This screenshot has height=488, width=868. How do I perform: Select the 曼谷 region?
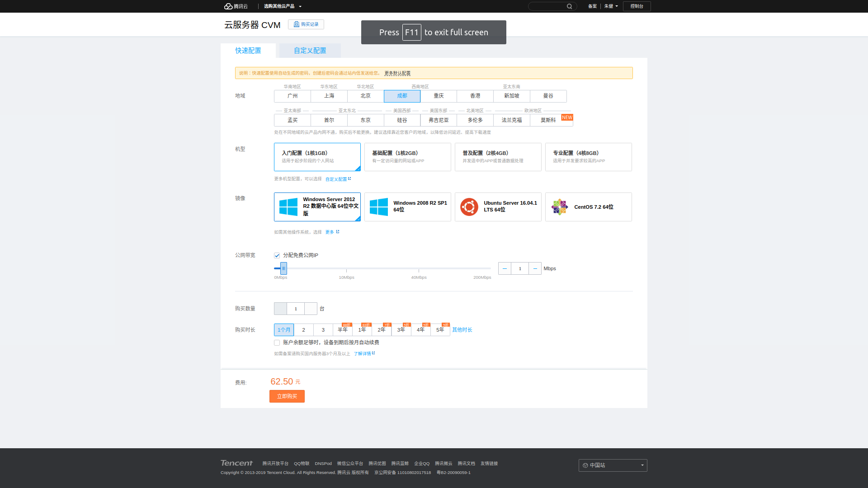coord(548,96)
